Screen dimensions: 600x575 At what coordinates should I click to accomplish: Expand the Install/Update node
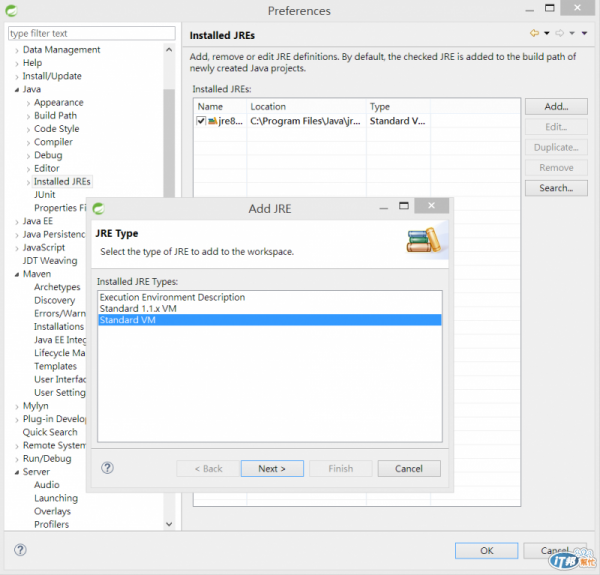[17, 77]
